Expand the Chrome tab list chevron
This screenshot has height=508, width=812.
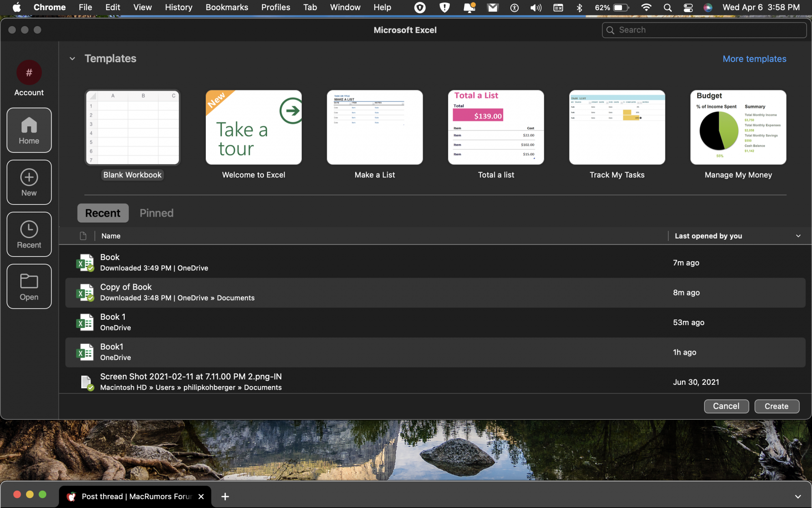pos(797,497)
